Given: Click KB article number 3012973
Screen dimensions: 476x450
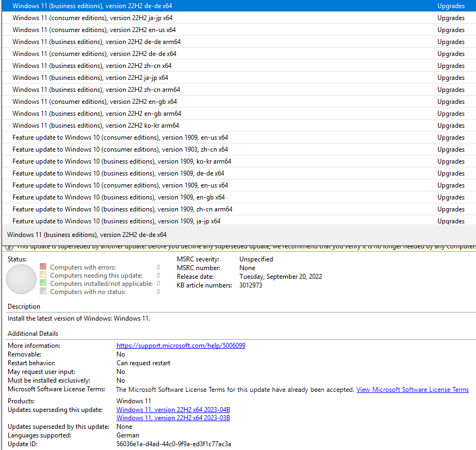Looking at the screenshot, I should point(250,285).
